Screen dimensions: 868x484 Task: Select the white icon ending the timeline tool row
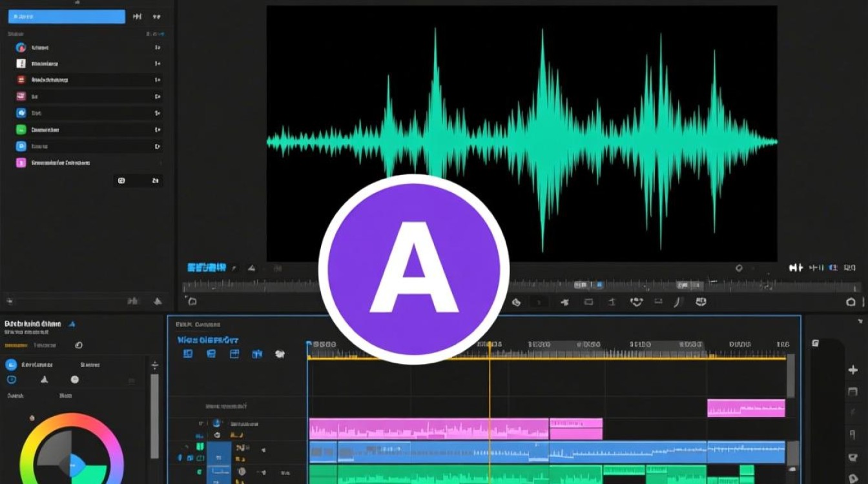coord(280,354)
